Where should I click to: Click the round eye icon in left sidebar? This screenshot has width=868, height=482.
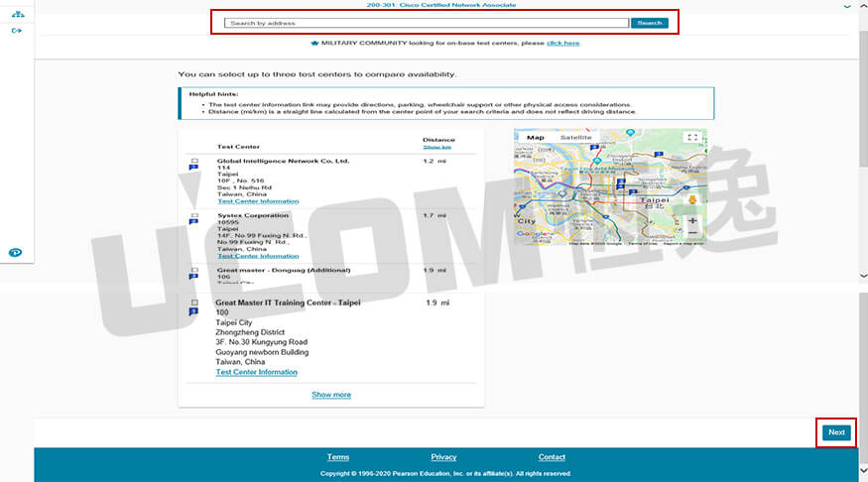[x=15, y=252]
